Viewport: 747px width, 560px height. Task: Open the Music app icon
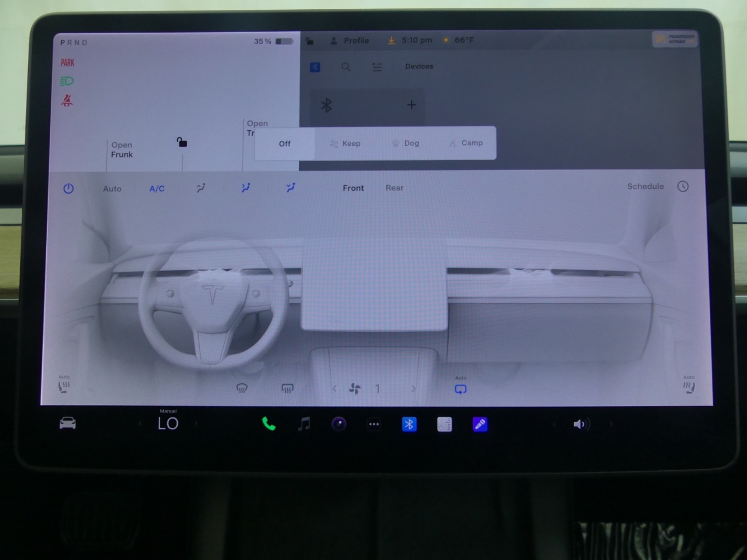click(x=304, y=424)
